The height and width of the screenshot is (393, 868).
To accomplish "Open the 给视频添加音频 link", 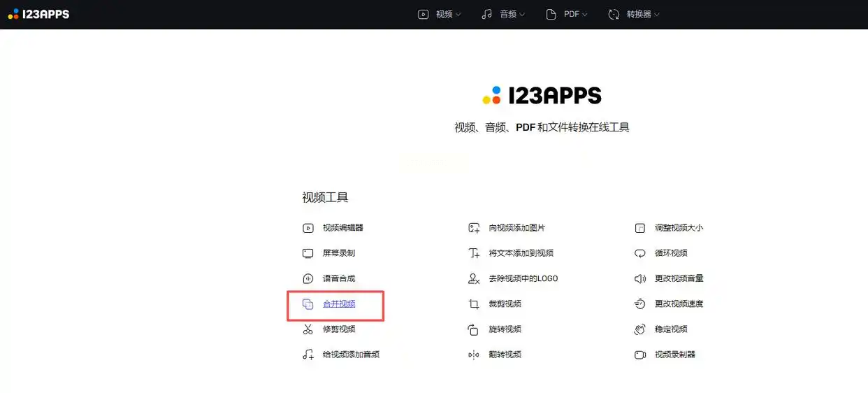I will 351,355.
